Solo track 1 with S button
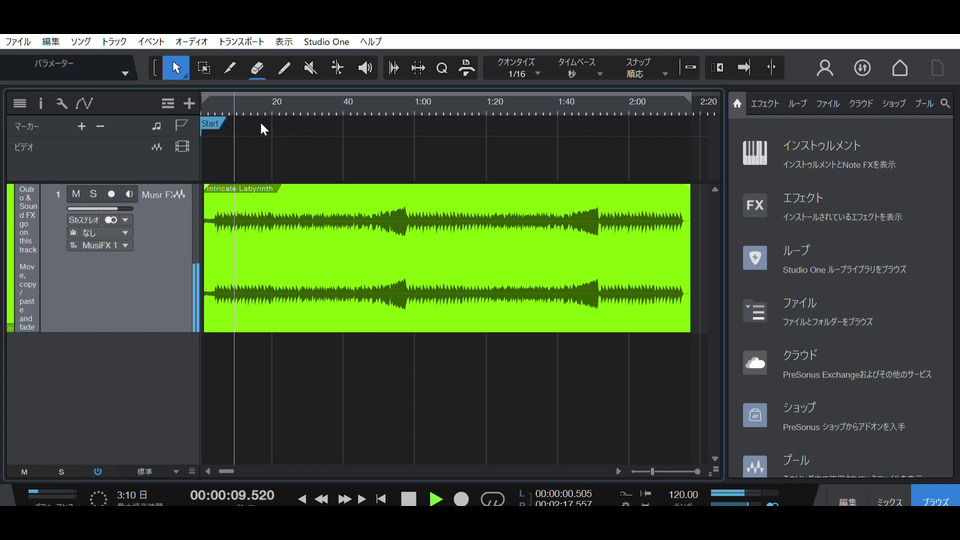The height and width of the screenshot is (540, 960). coord(93,194)
